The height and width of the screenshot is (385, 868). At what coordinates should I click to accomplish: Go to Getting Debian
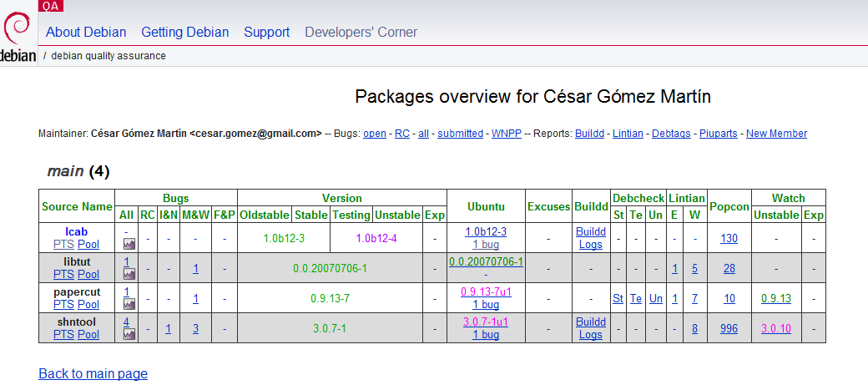(x=185, y=32)
